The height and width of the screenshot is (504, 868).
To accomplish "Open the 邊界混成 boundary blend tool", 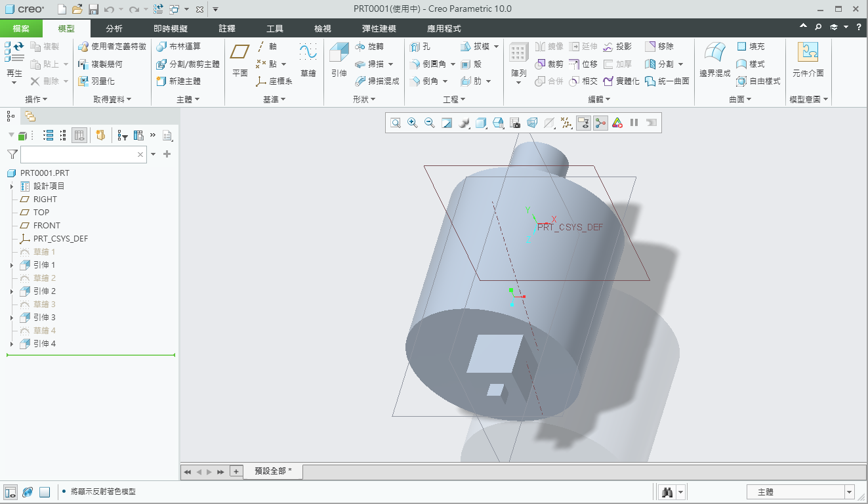I will (714, 60).
